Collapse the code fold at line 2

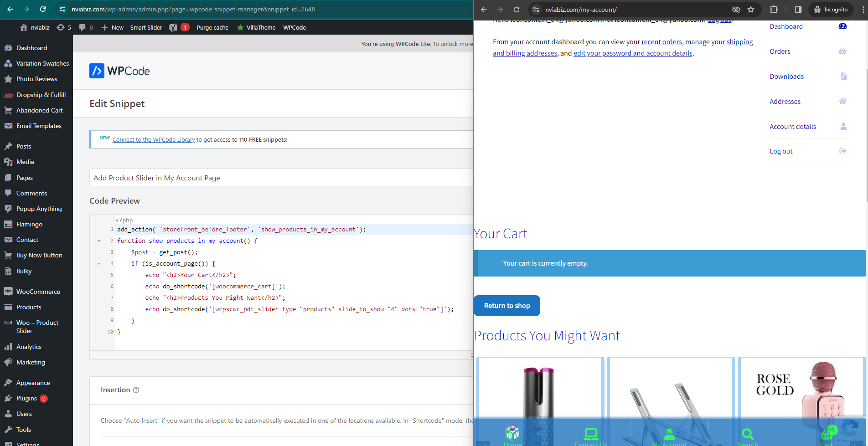click(x=99, y=241)
